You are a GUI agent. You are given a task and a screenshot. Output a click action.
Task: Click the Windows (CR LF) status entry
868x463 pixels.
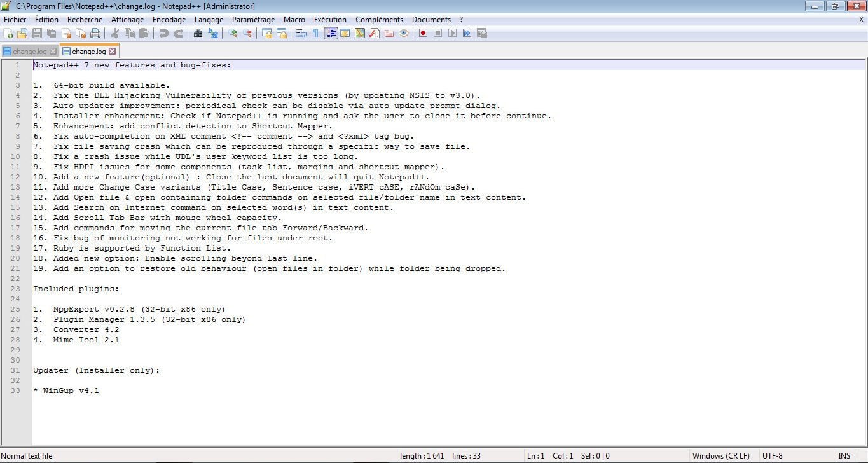[721, 456]
